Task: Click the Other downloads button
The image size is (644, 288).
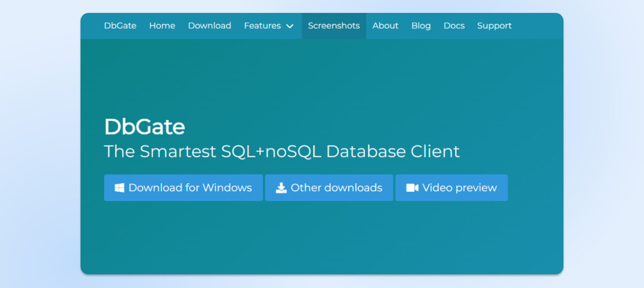Action: (329, 187)
